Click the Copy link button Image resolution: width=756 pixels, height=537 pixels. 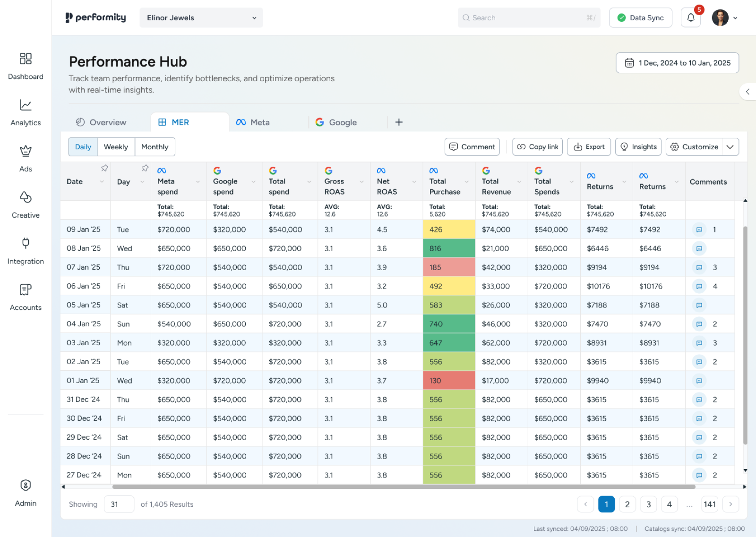pyautogui.click(x=538, y=147)
